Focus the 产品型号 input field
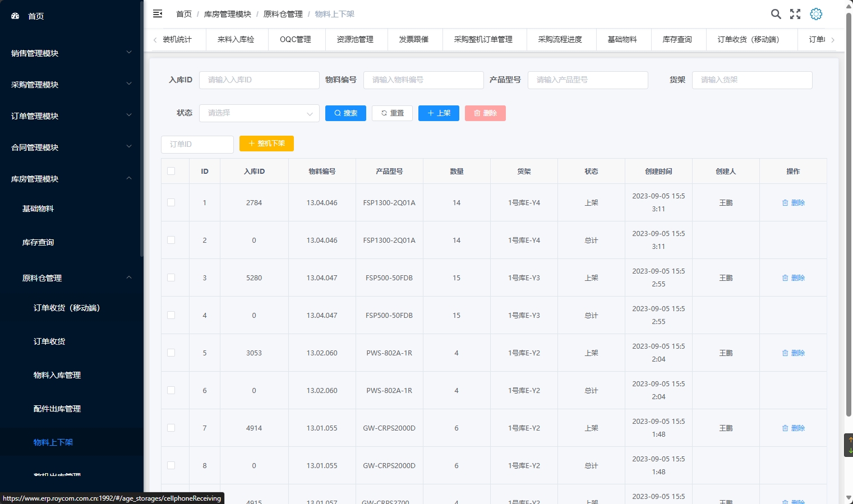 (x=588, y=80)
